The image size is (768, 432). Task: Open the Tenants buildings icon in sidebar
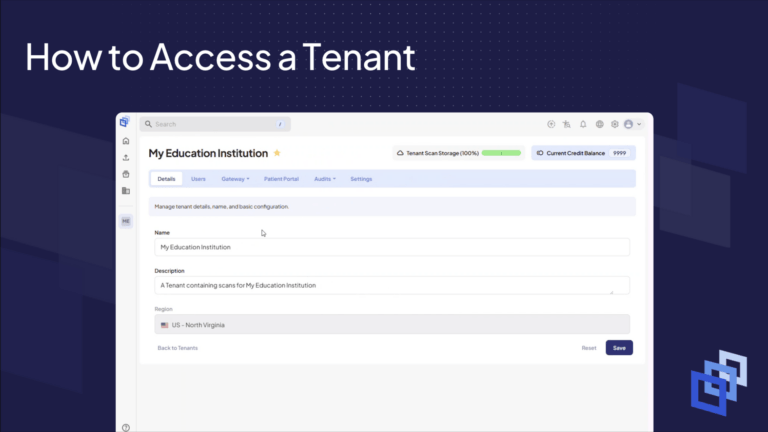(126, 191)
